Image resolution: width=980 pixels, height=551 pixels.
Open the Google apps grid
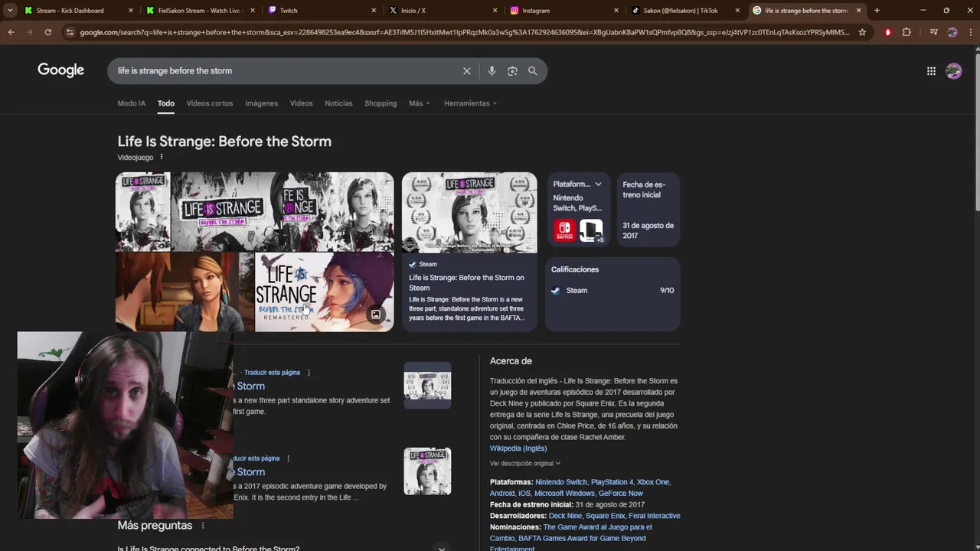tap(931, 71)
